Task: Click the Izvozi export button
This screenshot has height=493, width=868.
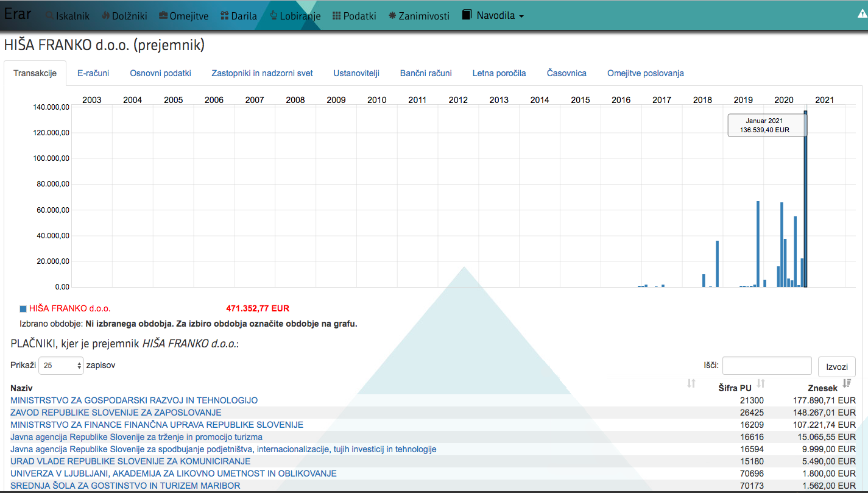Action: point(837,367)
